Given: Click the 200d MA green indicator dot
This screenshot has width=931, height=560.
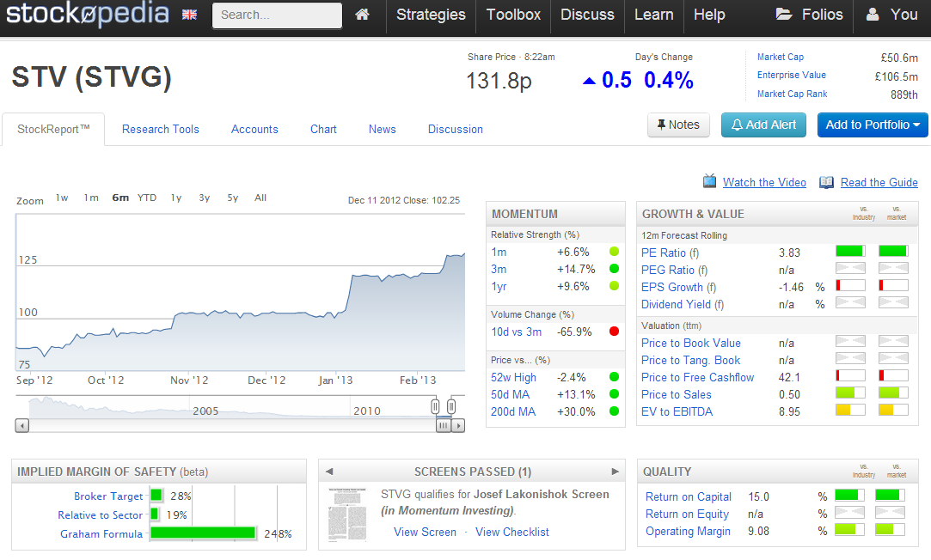Looking at the screenshot, I should pyautogui.click(x=614, y=411).
